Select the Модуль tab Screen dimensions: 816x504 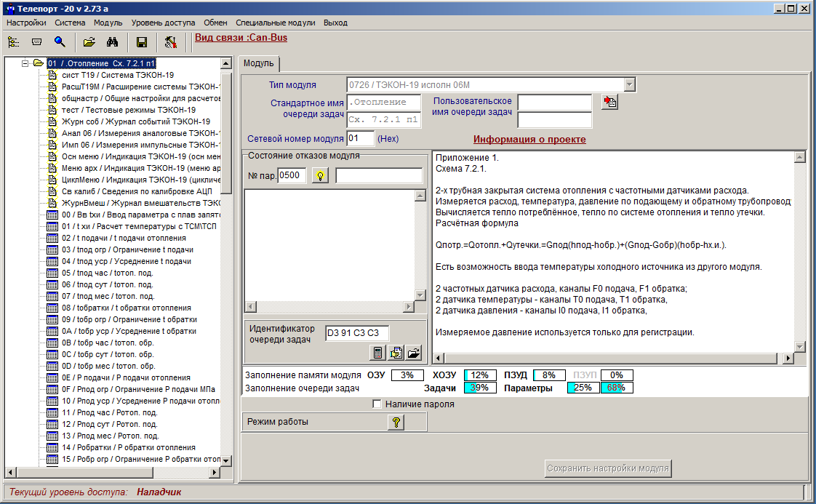[x=259, y=63]
